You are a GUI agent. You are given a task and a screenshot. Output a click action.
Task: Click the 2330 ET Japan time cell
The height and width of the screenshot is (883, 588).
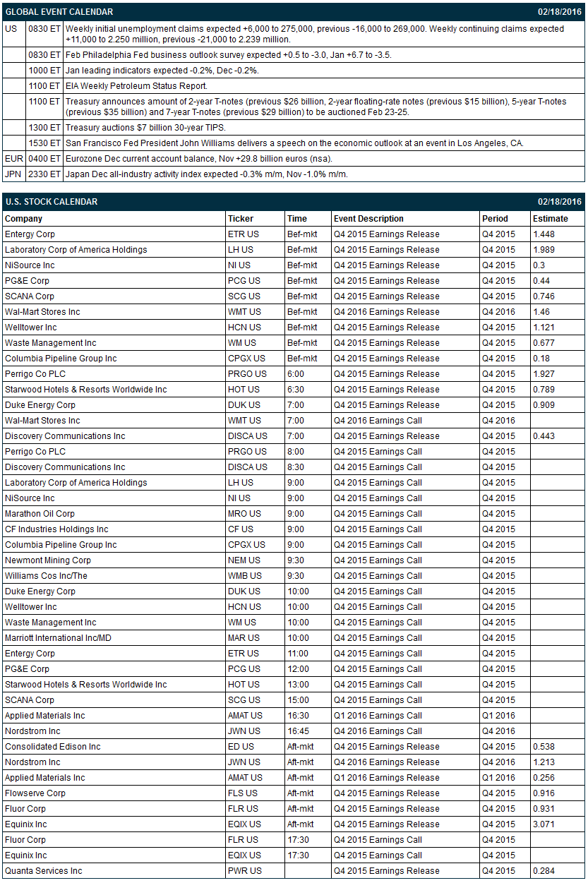pyautogui.click(x=44, y=174)
